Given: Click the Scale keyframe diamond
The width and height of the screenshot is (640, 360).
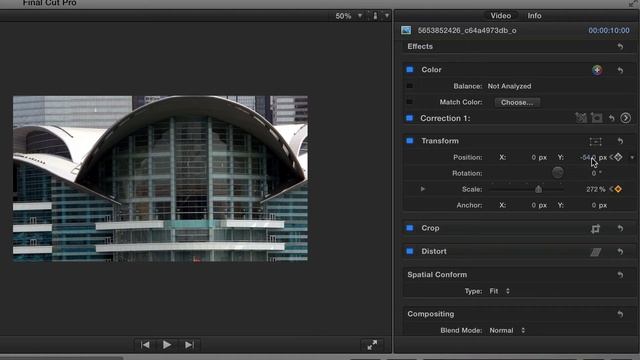Looking at the screenshot, I should click(618, 189).
